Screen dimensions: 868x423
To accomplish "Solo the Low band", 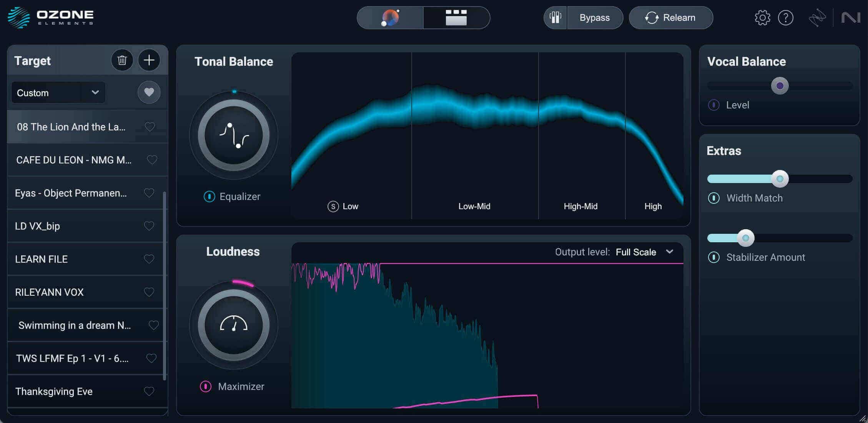I will coord(333,207).
